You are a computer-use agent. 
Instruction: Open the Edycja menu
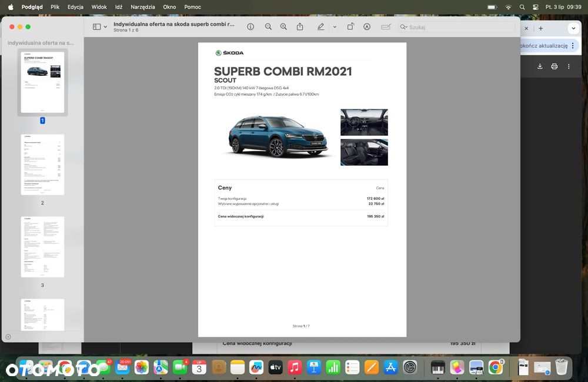click(x=75, y=6)
